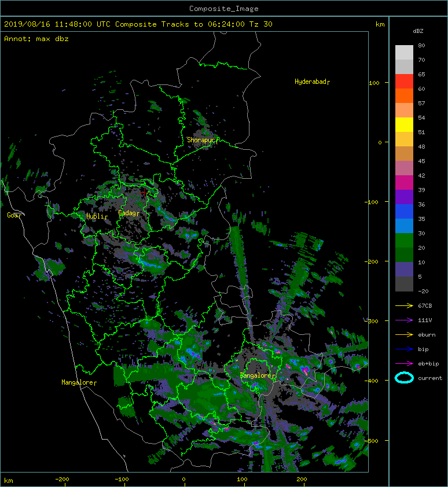Screen dimensions: 448x487
Task: Click the red radar center cross
Action: tap(144, 193)
